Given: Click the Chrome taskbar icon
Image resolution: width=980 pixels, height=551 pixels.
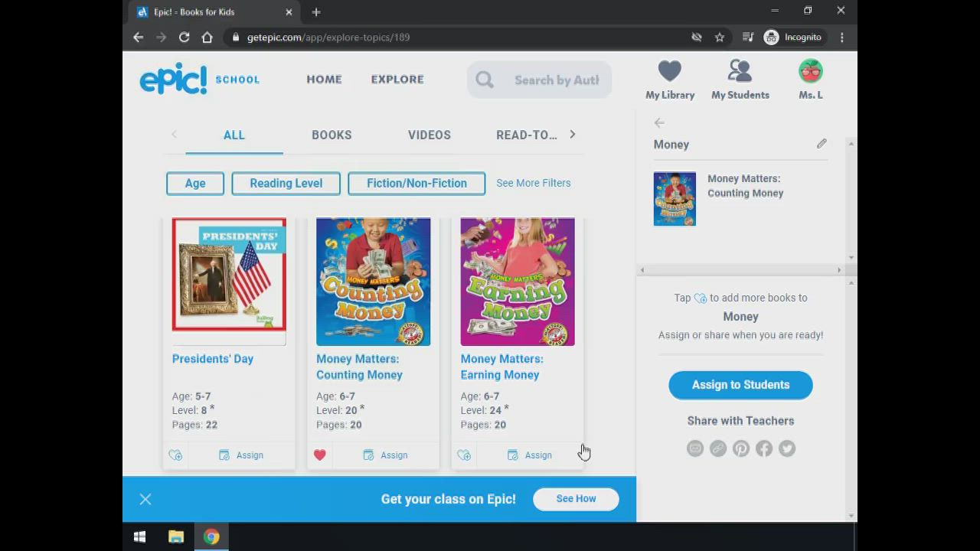Looking at the screenshot, I should 211,537.
